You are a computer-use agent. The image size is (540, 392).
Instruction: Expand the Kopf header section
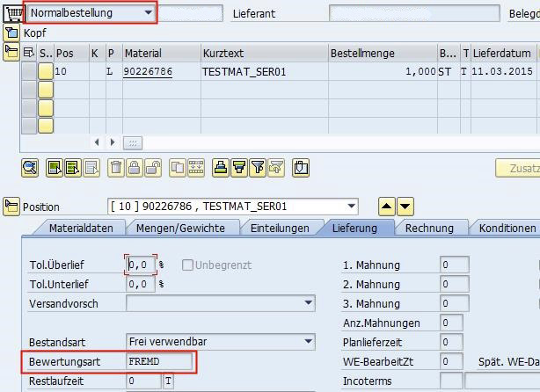11,33
